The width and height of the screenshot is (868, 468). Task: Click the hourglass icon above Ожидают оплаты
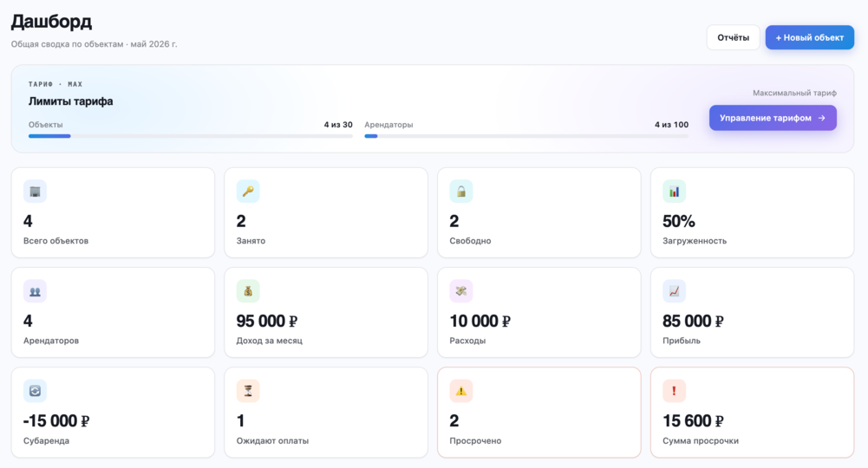(x=248, y=391)
